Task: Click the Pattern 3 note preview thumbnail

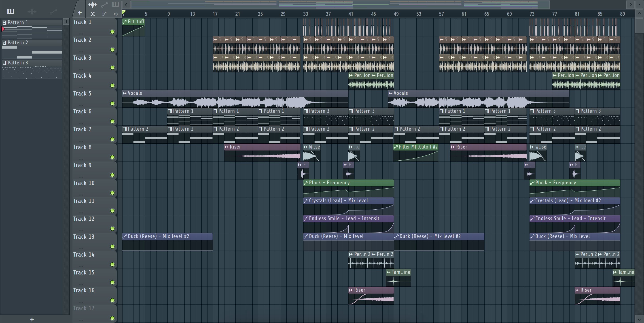Action: tap(32, 72)
